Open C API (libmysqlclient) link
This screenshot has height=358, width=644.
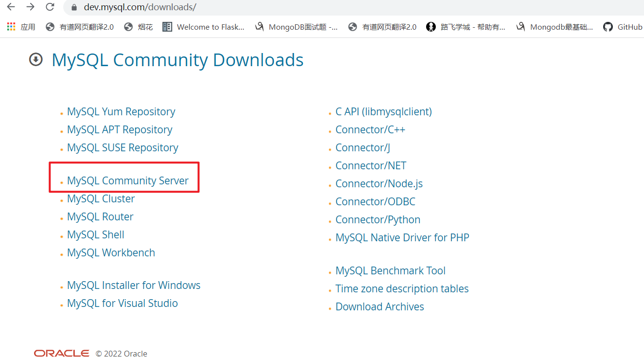pos(384,112)
